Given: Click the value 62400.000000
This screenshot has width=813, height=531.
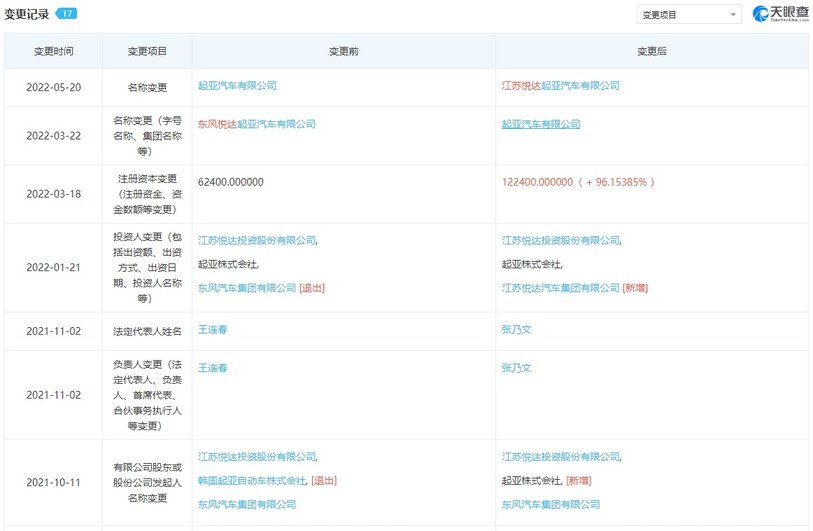Looking at the screenshot, I should coord(231,182).
